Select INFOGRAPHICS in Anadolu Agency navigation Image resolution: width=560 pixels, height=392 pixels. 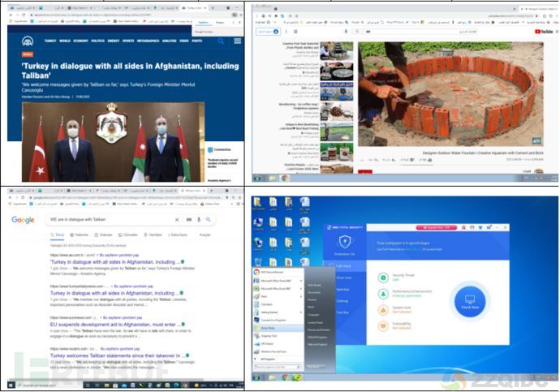point(148,41)
